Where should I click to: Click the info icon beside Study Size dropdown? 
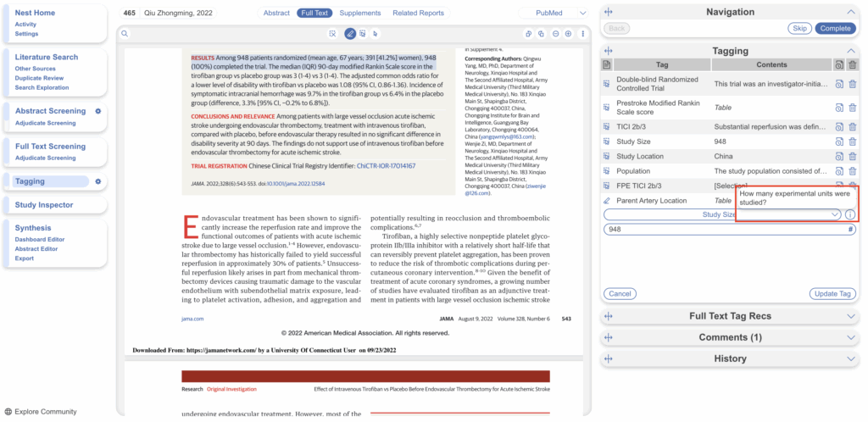849,214
